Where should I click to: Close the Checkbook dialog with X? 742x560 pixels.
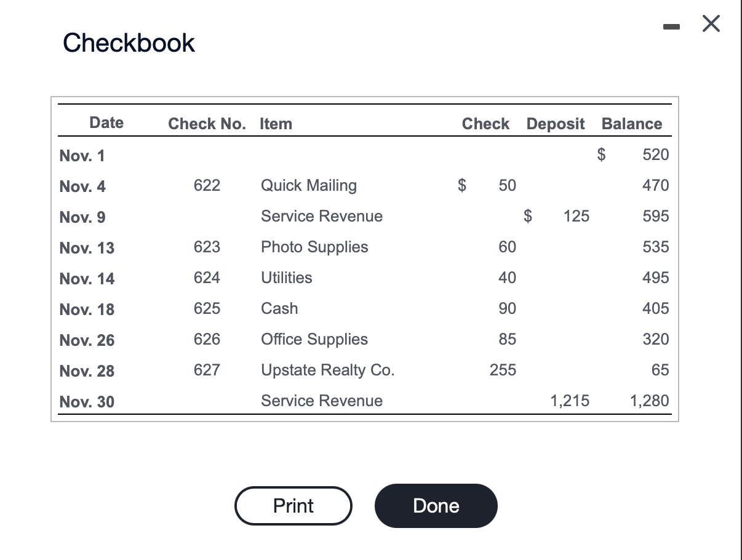pyautogui.click(x=711, y=24)
